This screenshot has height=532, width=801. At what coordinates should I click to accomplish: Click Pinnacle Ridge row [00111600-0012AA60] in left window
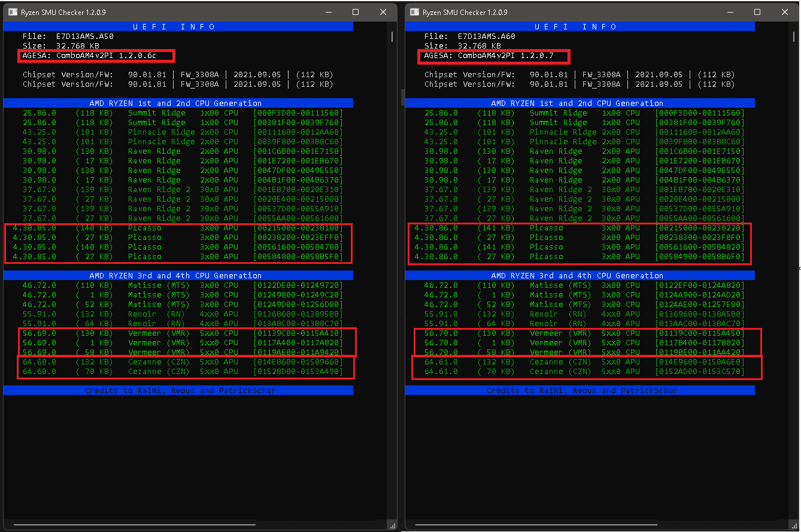(x=183, y=132)
